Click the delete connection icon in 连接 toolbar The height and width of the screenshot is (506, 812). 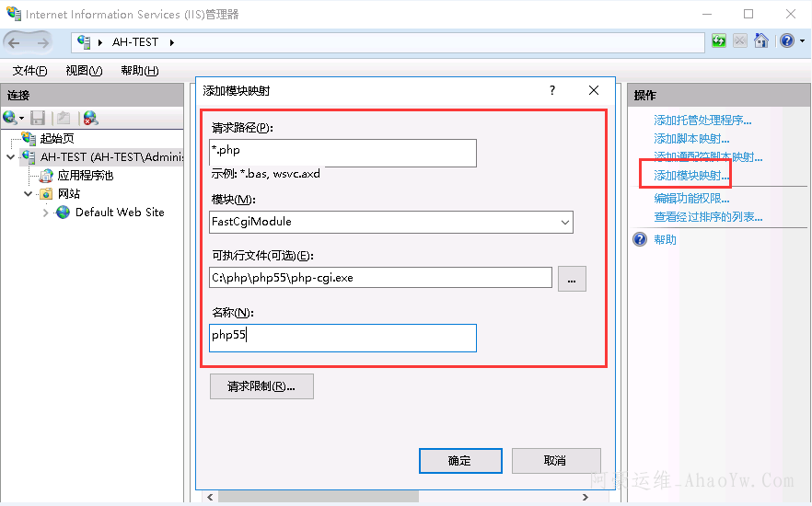click(x=89, y=118)
